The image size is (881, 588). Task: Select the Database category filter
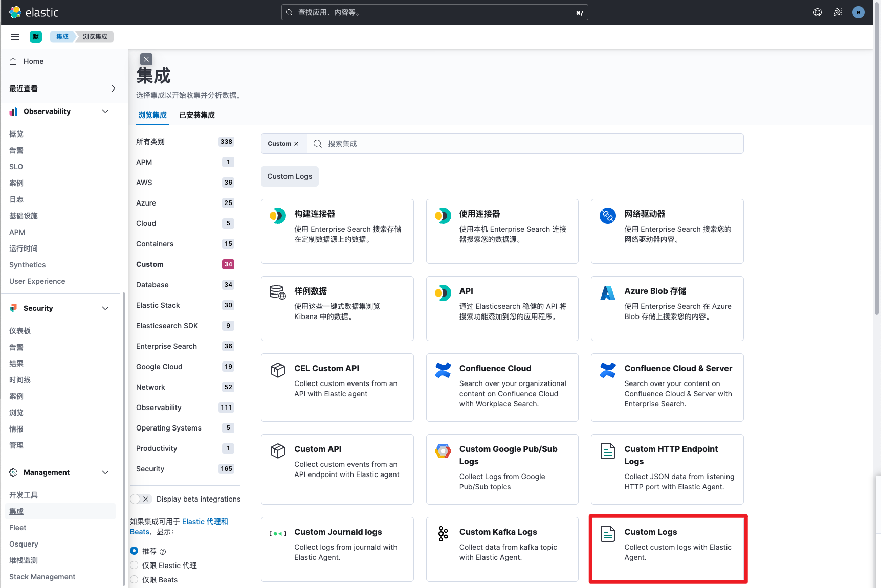click(185, 285)
